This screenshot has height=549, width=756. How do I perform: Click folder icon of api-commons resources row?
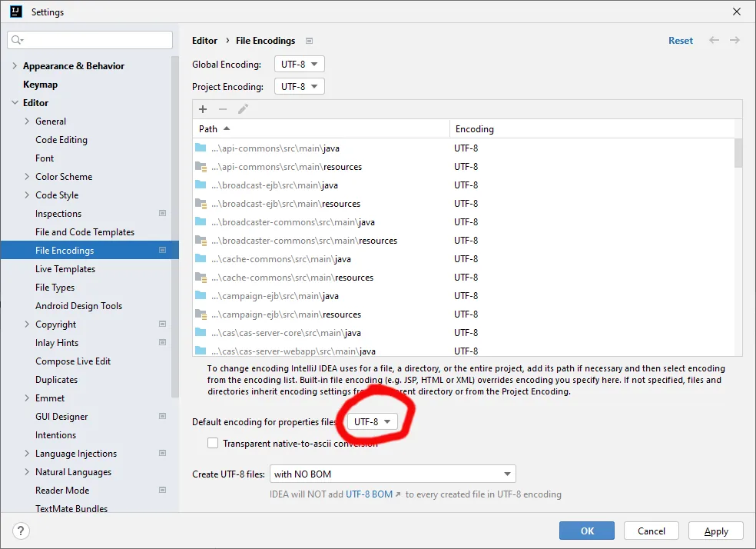point(201,166)
